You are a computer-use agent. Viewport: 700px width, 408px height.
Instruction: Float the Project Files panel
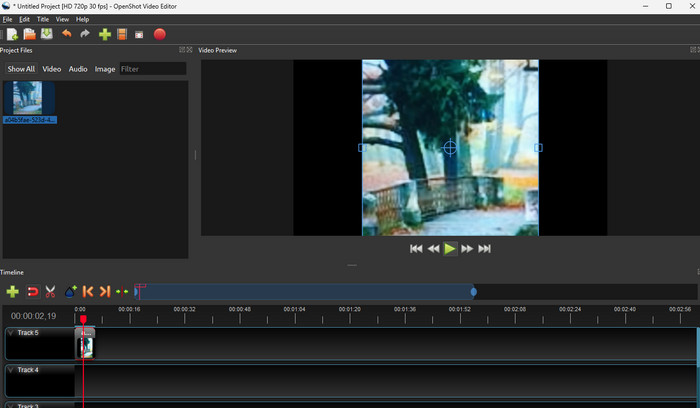(182, 50)
